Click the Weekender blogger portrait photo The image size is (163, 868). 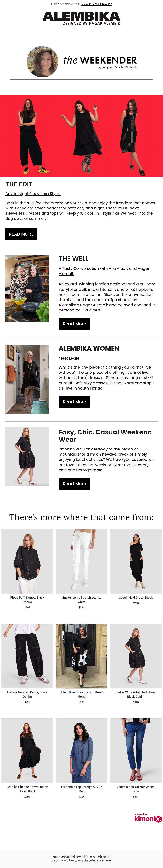tap(42, 62)
